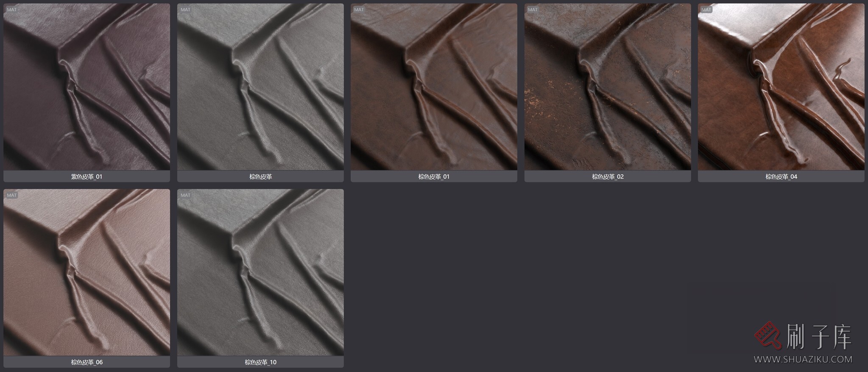
Task: Select the purple leather material preview image
Action: point(87,87)
